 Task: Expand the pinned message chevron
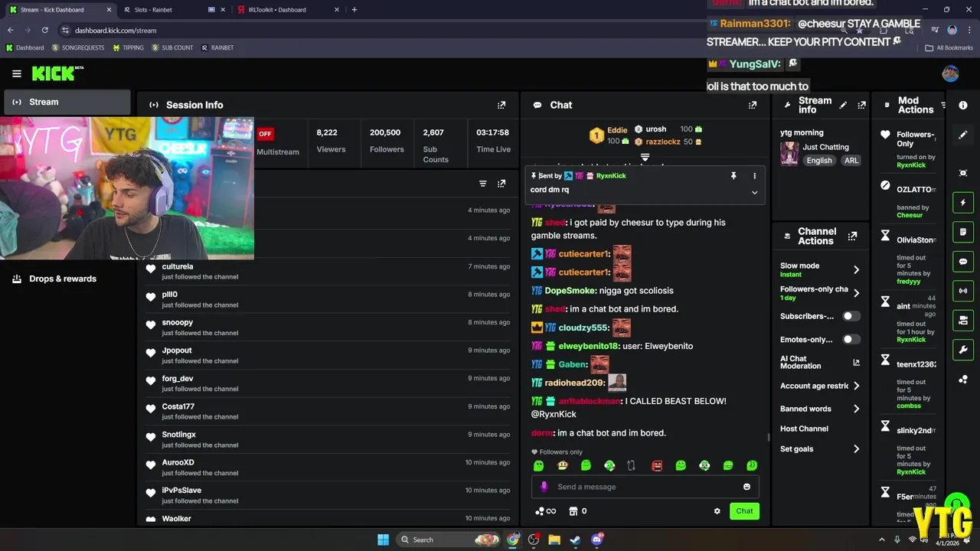[x=754, y=193]
